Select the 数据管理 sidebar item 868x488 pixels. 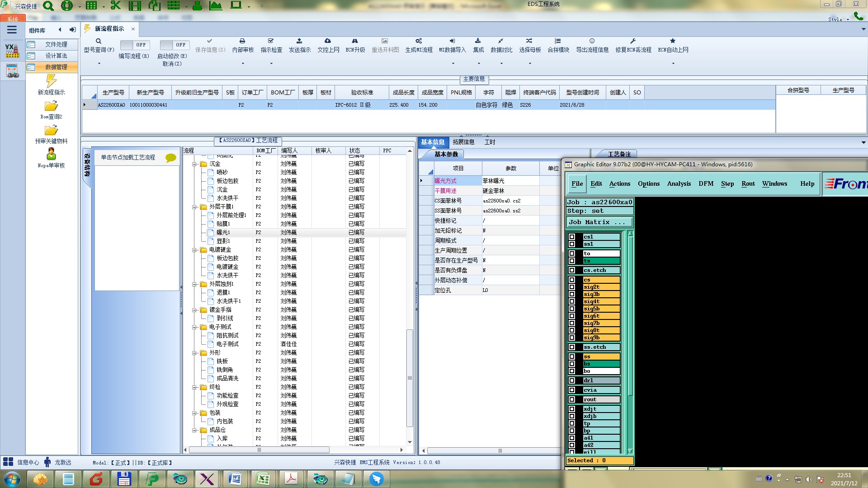[56, 67]
